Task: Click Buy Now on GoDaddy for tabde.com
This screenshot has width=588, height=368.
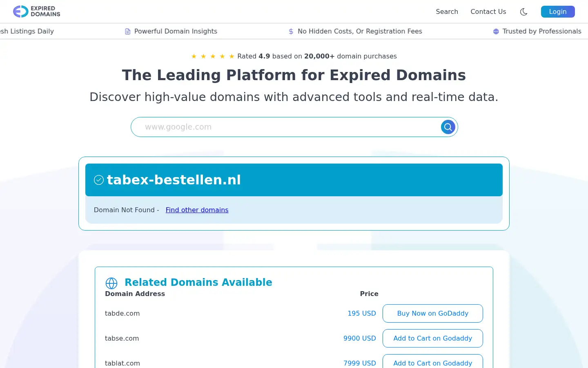Action: 432,313
